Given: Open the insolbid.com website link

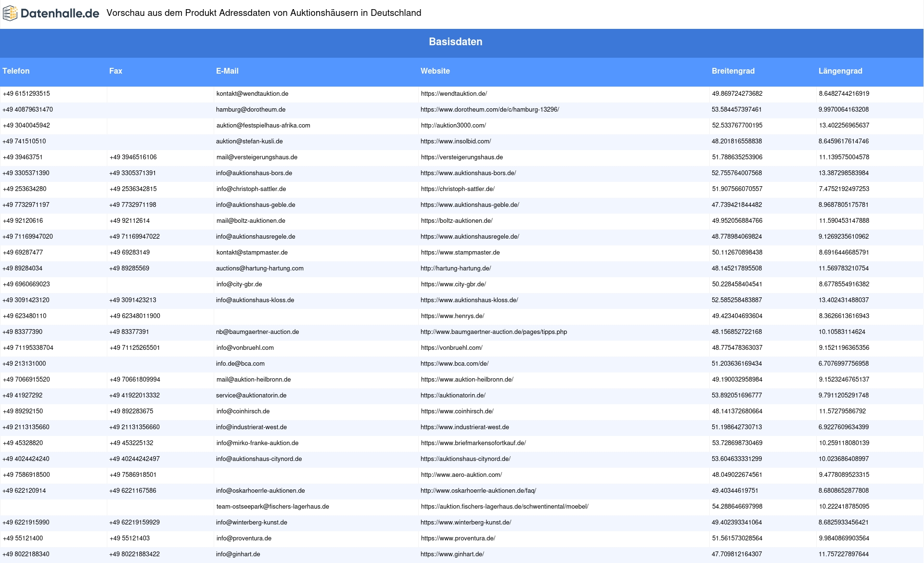Looking at the screenshot, I should coord(456,141).
